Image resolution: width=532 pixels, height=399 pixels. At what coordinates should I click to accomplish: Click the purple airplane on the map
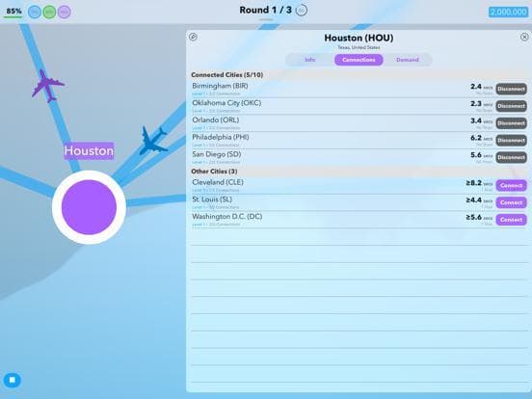(x=47, y=86)
